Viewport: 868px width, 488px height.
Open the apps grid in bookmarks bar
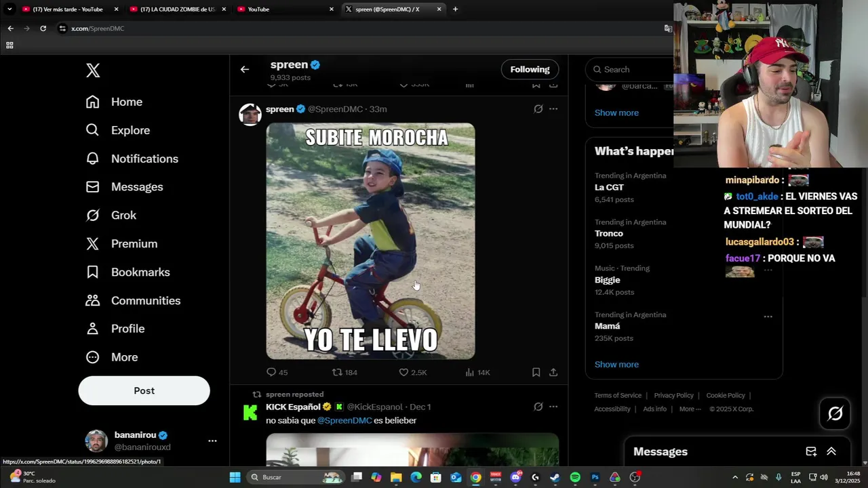(9, 45)
